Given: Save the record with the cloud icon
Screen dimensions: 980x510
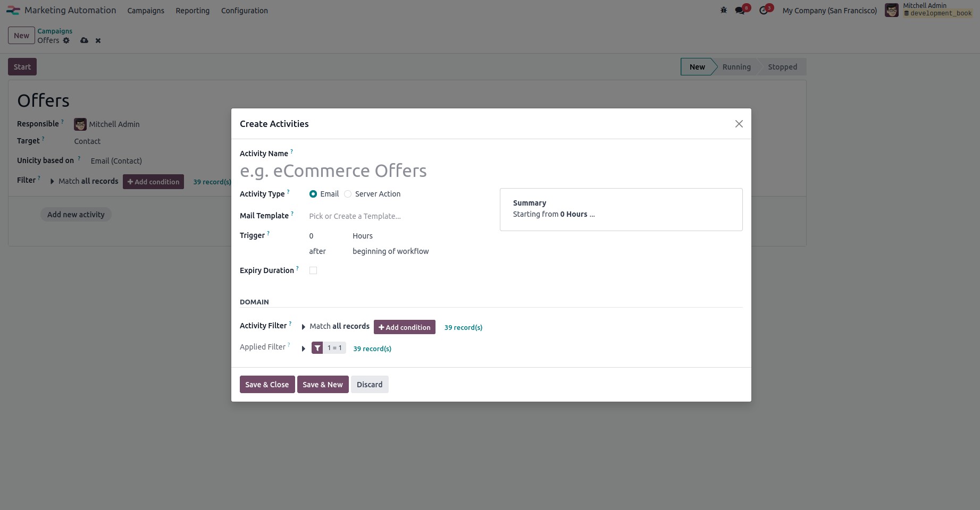Looking at the screenshot, I should point(84,40).
